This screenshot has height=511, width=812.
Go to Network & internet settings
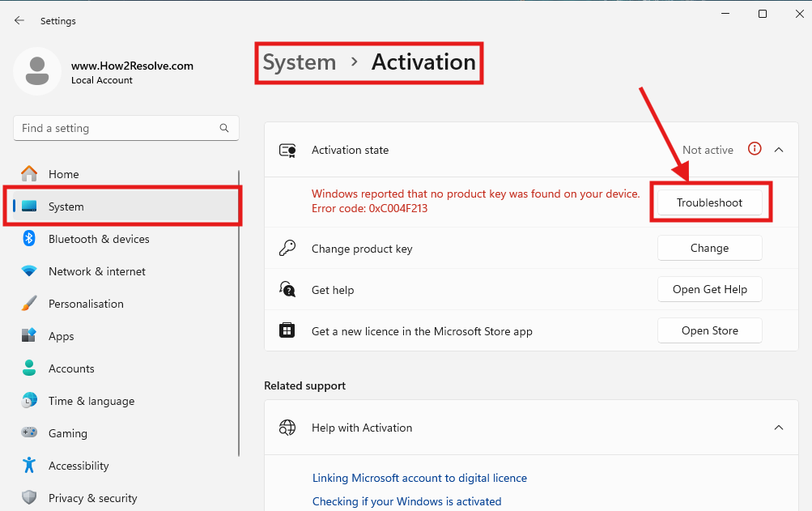(124, 271)
